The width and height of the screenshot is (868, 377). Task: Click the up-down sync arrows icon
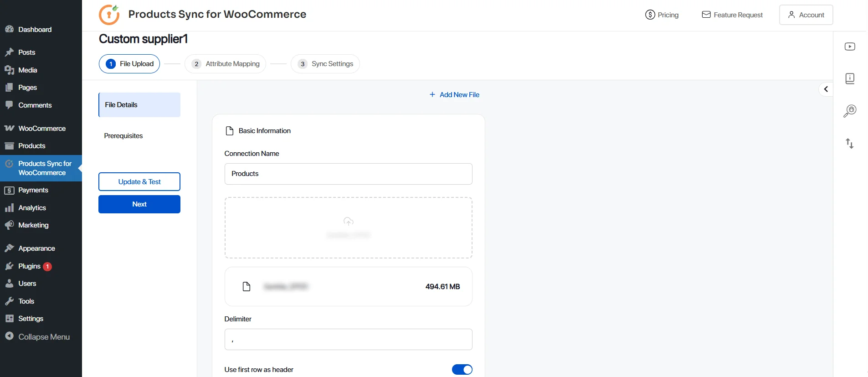850,144
